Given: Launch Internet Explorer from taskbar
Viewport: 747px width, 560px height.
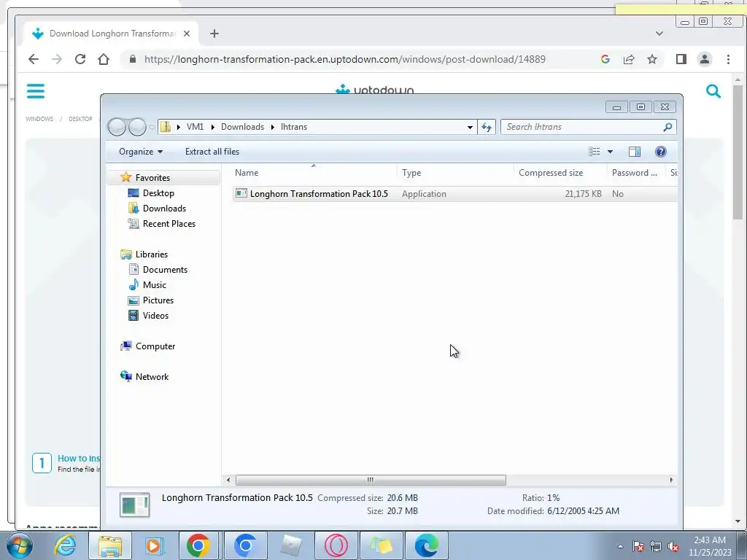Looking at the screenshot, I should click(65, 545).
